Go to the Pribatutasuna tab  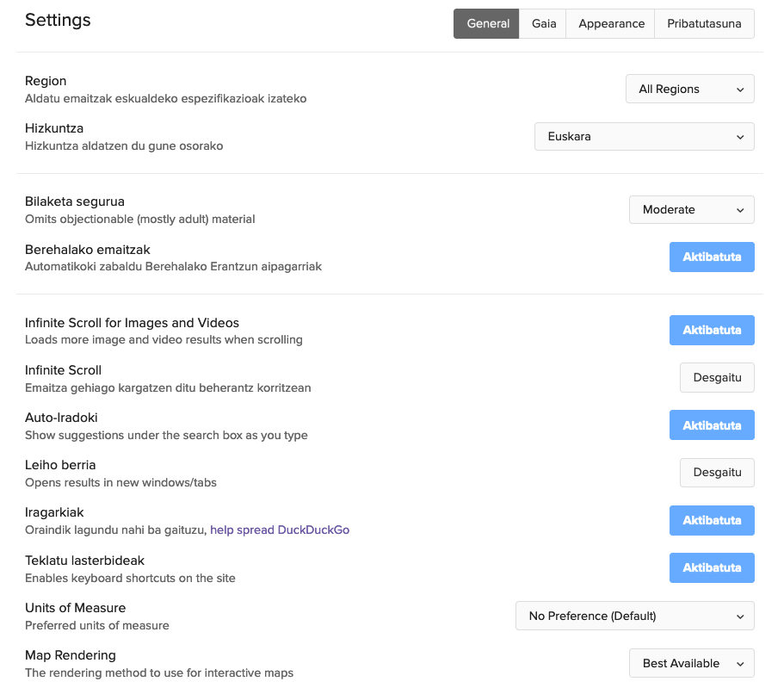click(x=704, y=24)
